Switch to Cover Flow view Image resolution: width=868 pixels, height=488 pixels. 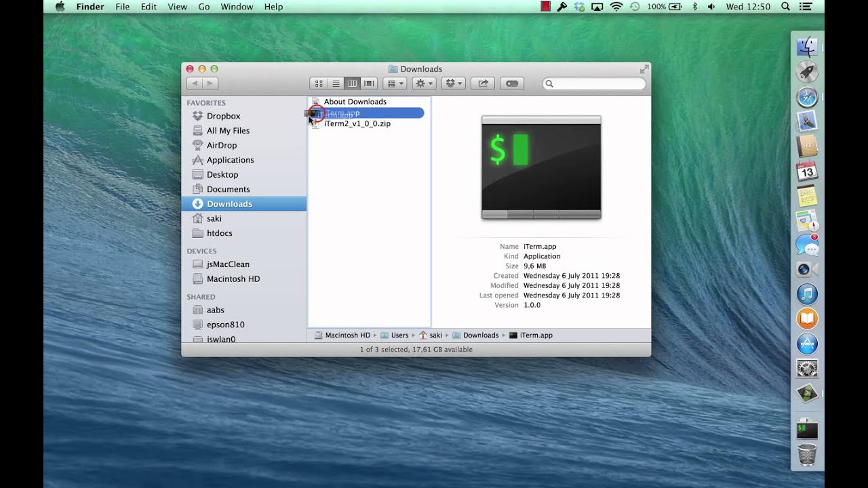[x=369, y=83]
